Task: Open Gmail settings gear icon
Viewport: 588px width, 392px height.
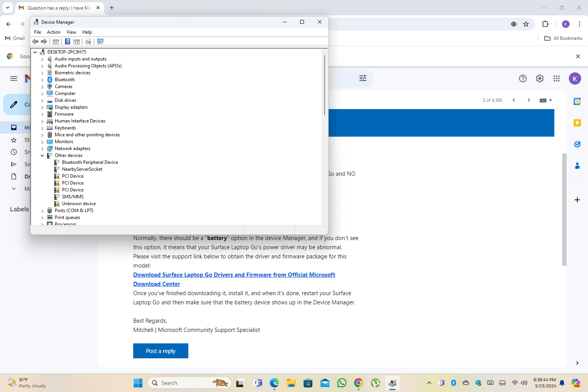Action: pyautogui.click(x=540, y=78)
